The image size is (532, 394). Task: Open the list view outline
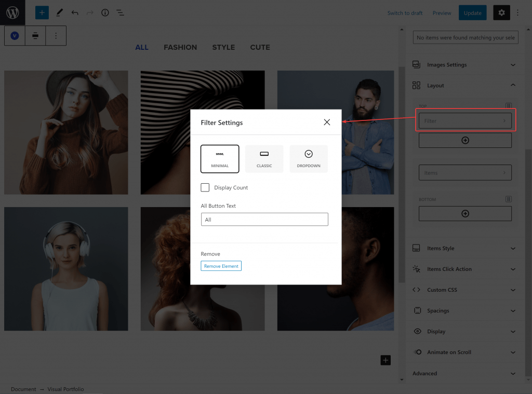tap(120, 13)
